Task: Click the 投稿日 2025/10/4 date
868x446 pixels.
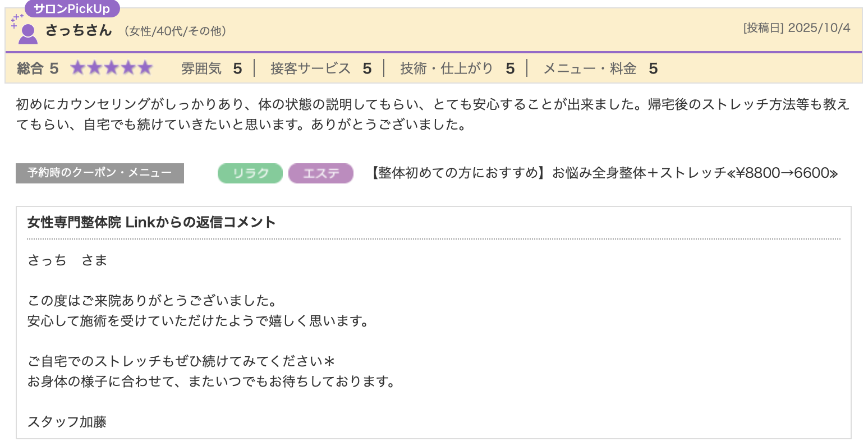Action: click(796, 28)
